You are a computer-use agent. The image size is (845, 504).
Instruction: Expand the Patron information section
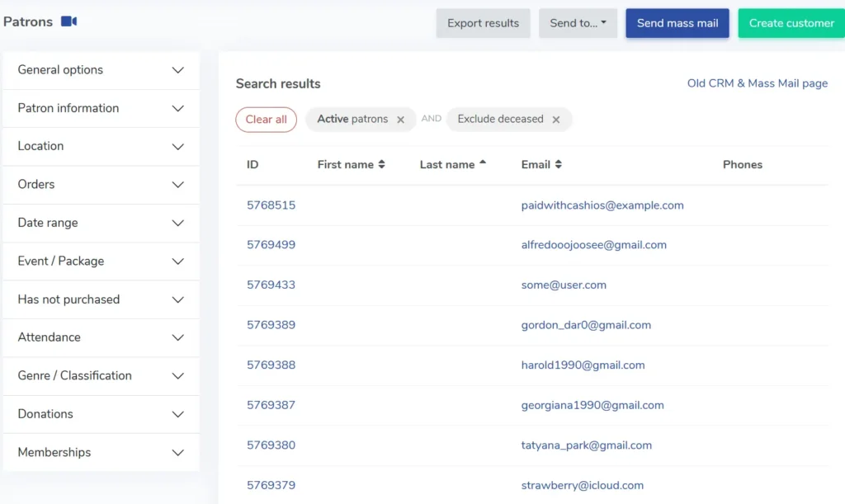click(101, 108)
